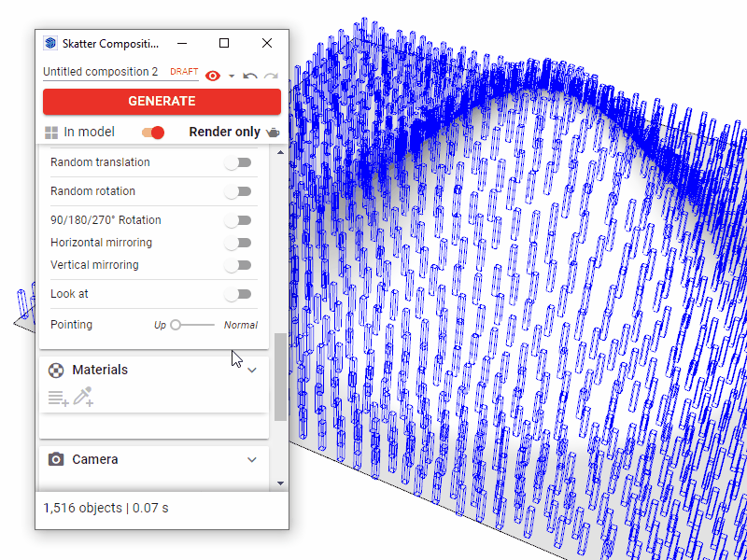Click the undo arrow icon
747x560 pixels.
click(x=250, y=76)
